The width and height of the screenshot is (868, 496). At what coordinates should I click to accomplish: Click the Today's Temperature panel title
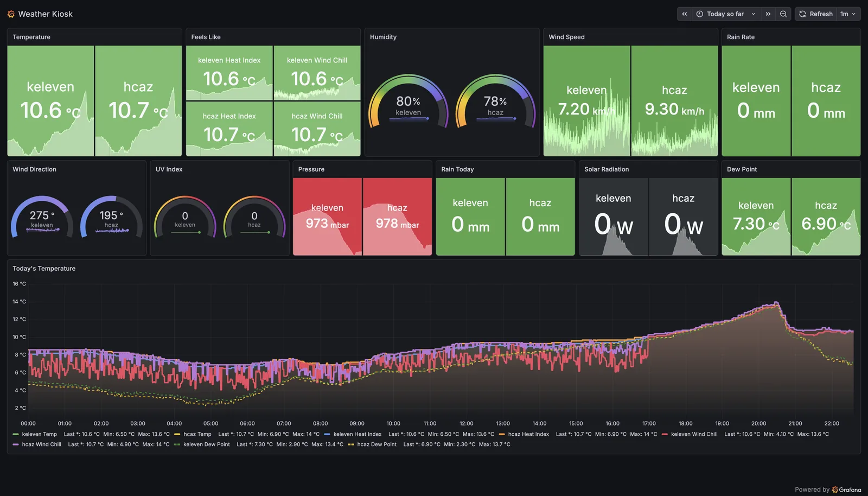pos(44,269)
